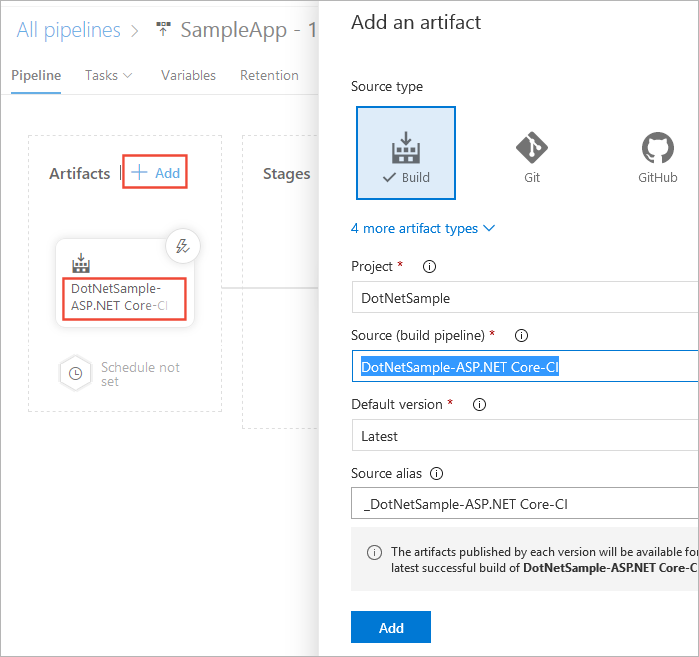
Task: Click the Stages heading
Action: [287, 173]
